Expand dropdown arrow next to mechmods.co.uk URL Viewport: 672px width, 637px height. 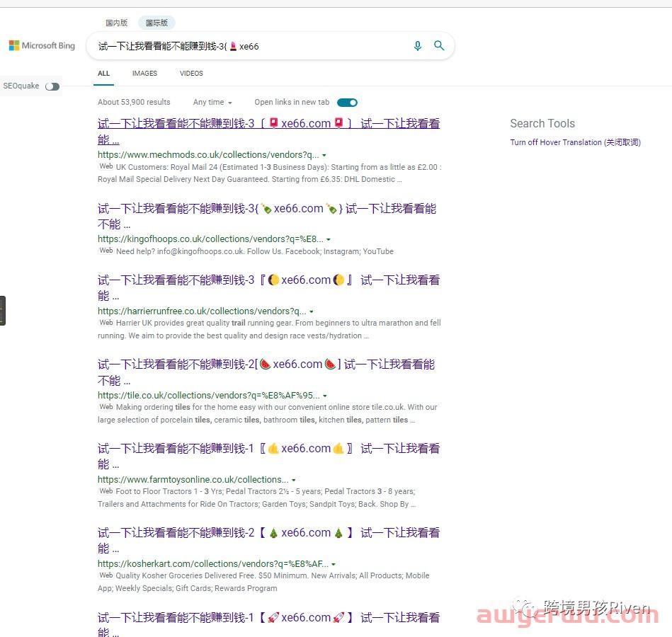(x=324, y=155)
